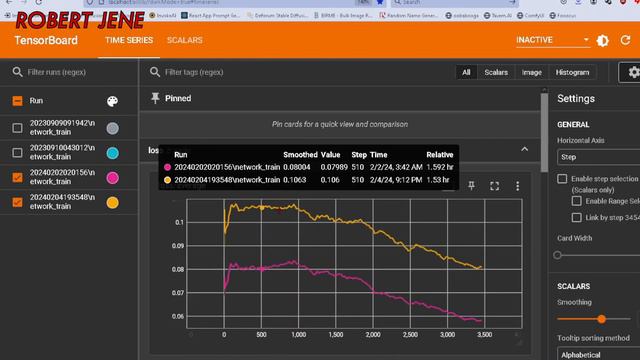This screenshot has height=360, width=640.
Task: Click the TensorBoard title
Action: pyautogui.click(x=46, y=40)
